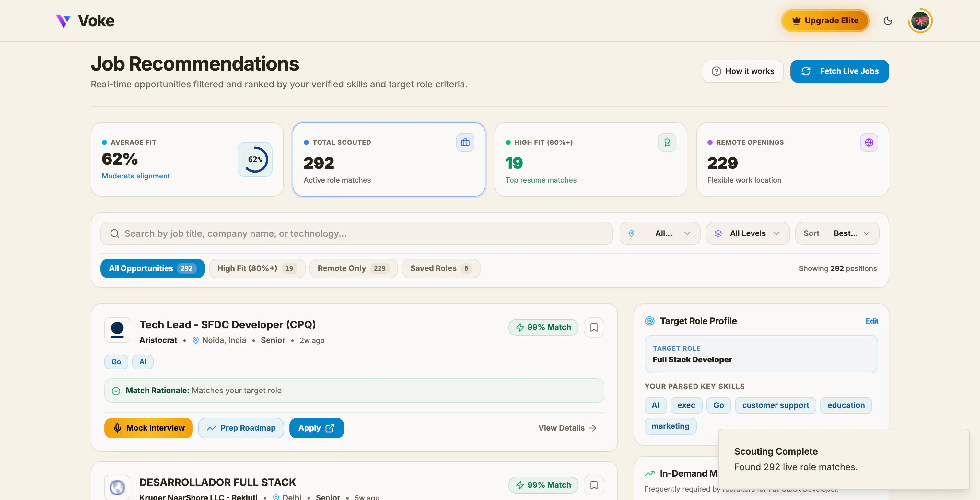
Task: Switch to High Fit (80%+) tab
Action: click(257, 268)
